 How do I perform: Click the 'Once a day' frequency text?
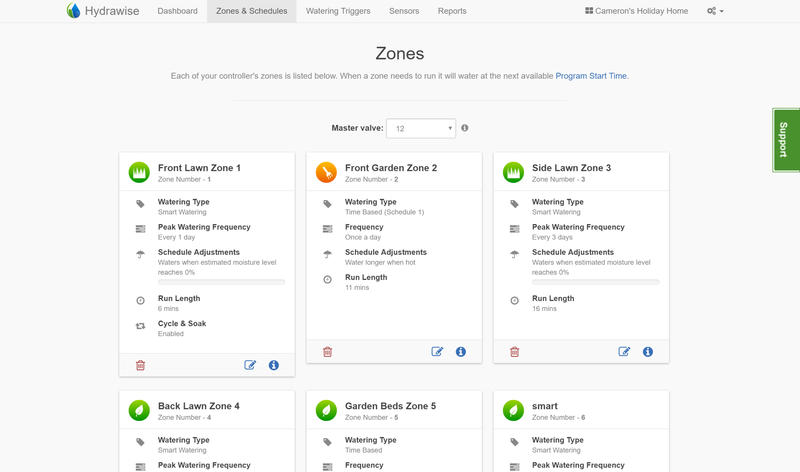[363, 237]
